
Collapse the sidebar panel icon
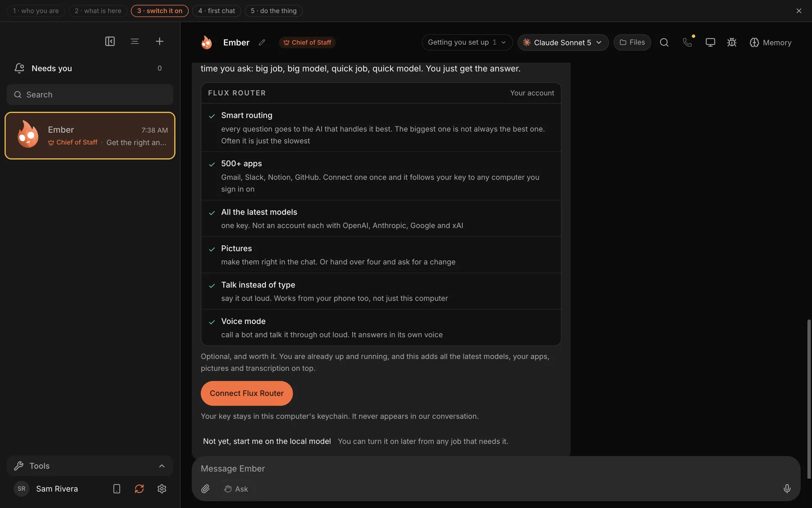pos(110,41)
